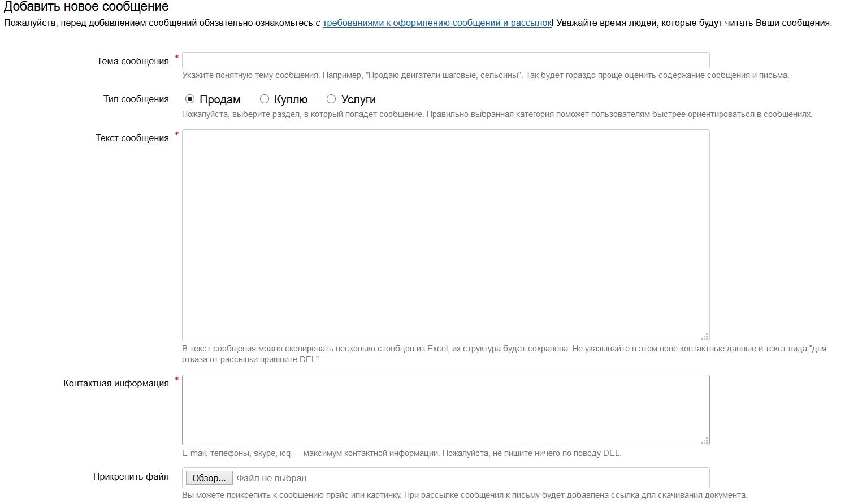Image resolution: width=845 pixels, height=504 pixels.
Task: Click the 'Контактная информация' field label
Action: (116, 384)
